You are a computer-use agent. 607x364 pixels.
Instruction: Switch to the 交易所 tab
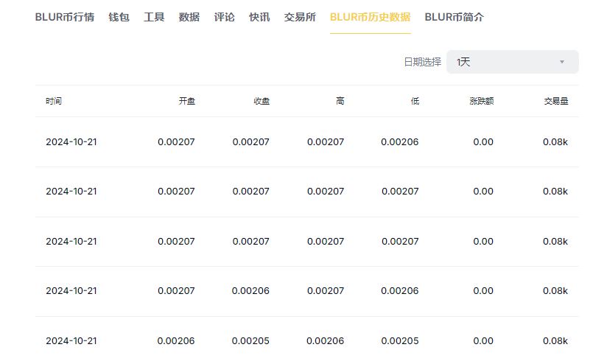300,17
